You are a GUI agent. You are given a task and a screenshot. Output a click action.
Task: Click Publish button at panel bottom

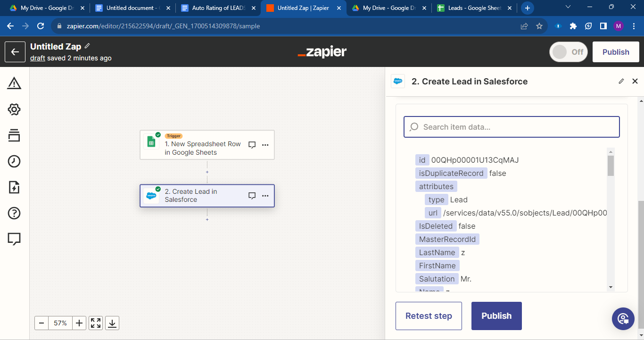click(x=496, y=316)
